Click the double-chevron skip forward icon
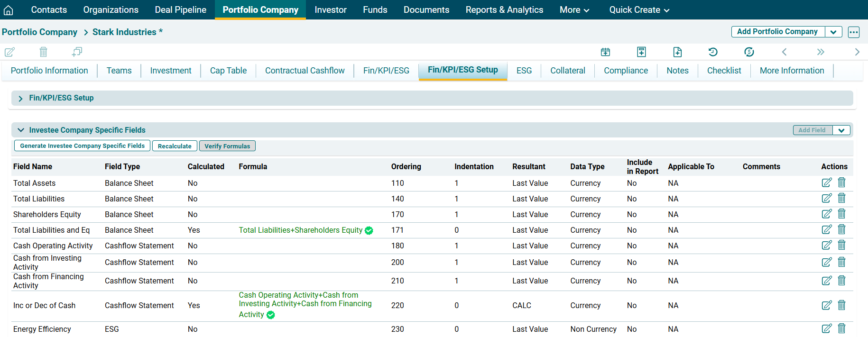This screenshot has width=868, height=337. (821, 52)
